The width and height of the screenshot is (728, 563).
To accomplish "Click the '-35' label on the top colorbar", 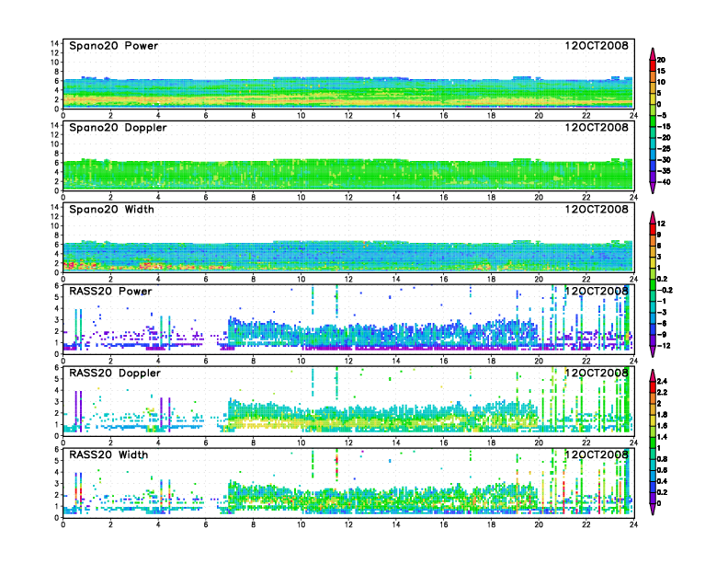I will [x=664, y=171].
